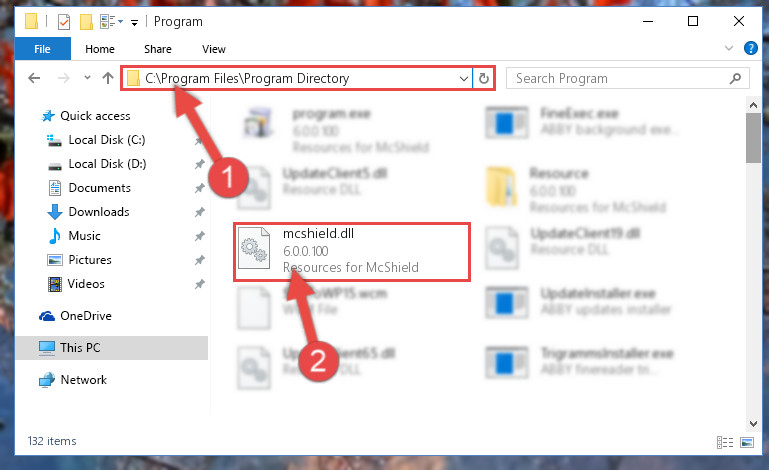Refresh the current folder view
The height and width of the screenshot is (470, 769).
point(484,78)
